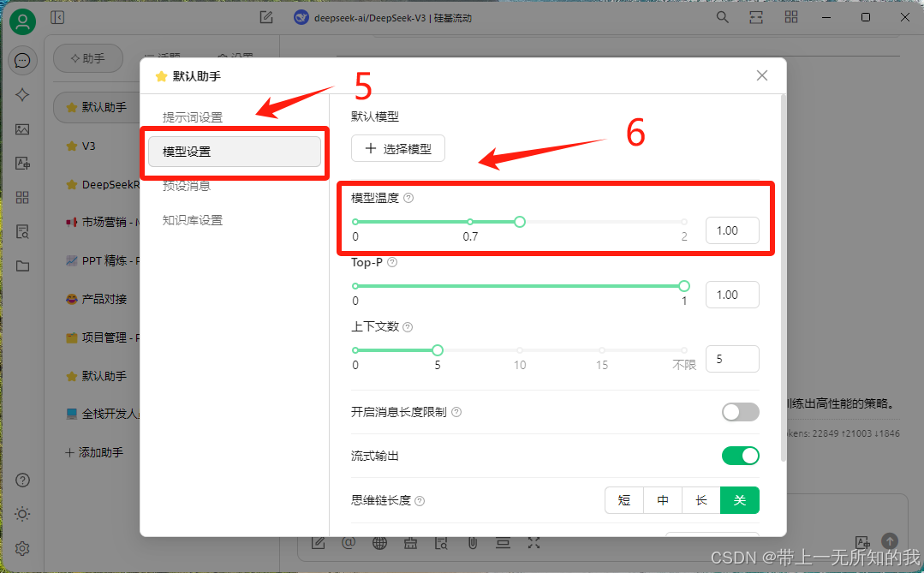Select the 关 option for 思维链长度

740,500
